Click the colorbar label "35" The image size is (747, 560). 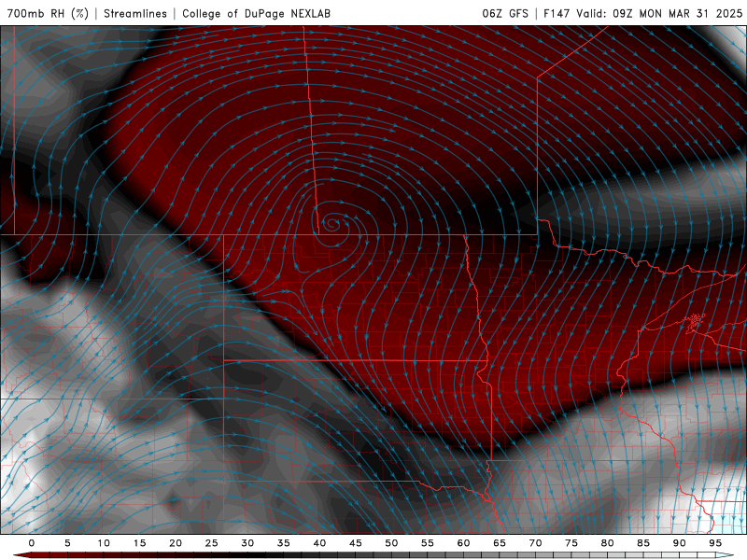[x=284, y=543]
